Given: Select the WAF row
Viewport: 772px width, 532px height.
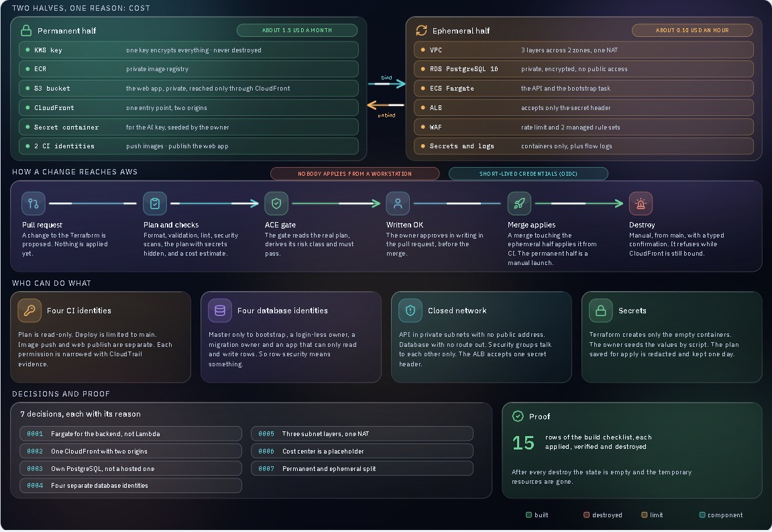Looking at the screenshot, I should coord(584,127).
